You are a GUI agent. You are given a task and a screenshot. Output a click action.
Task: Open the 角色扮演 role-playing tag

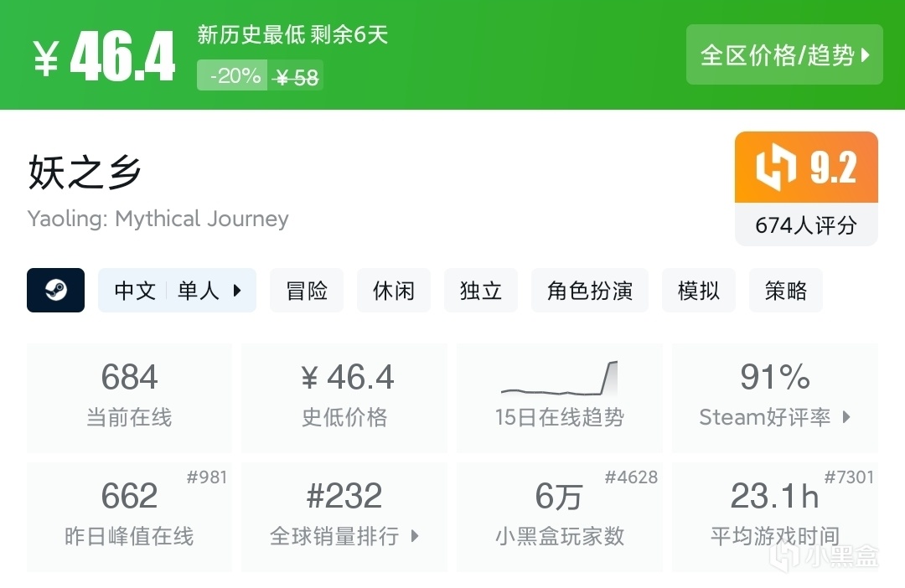tap(589, 291)
